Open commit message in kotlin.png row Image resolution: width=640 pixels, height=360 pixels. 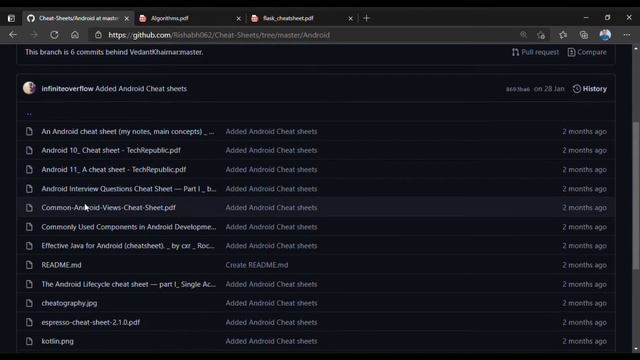(x=271, y=341)
